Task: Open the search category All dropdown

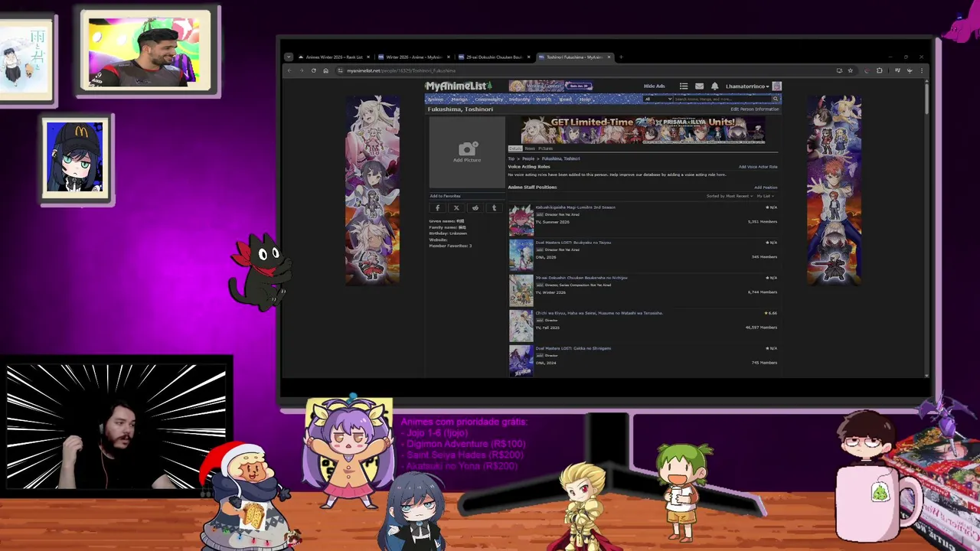Action: click(x=658, y=99)
